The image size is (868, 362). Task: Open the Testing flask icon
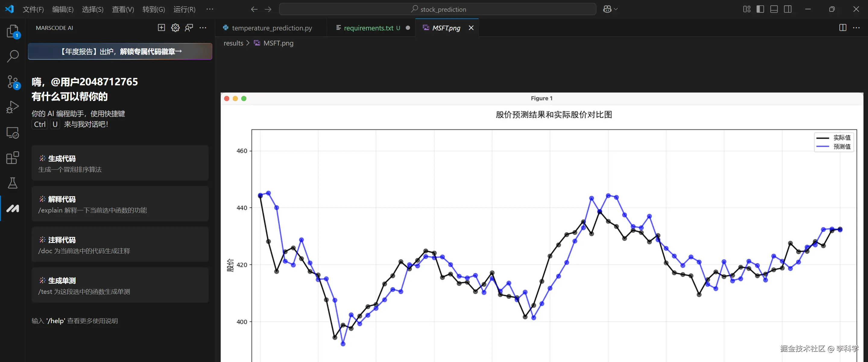[12, 183]
